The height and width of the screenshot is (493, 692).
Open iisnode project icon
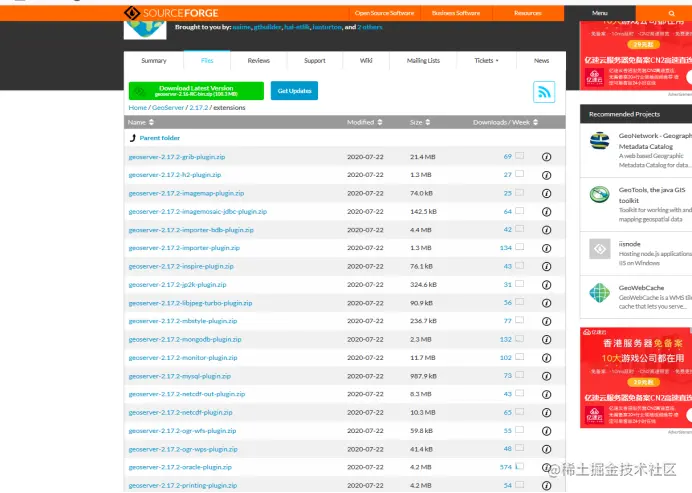[x=599, y=249]
